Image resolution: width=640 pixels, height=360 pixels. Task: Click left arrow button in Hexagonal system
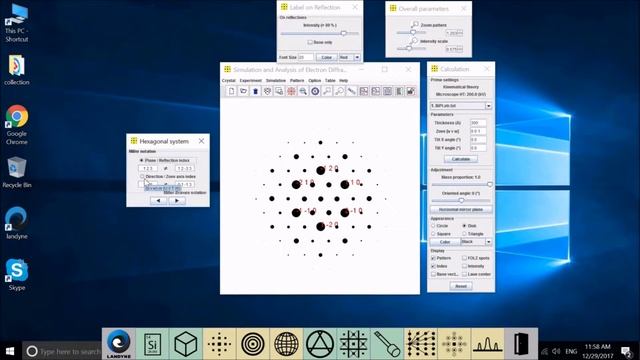(x=158, y=200)
